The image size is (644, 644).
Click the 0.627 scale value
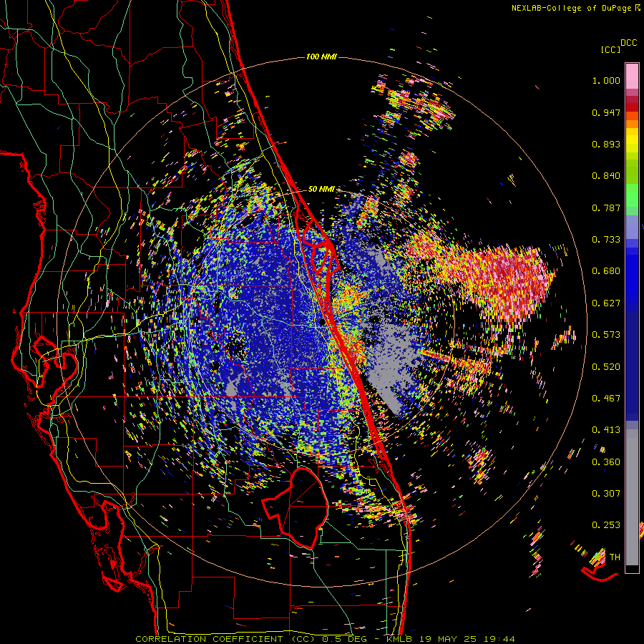606,303
